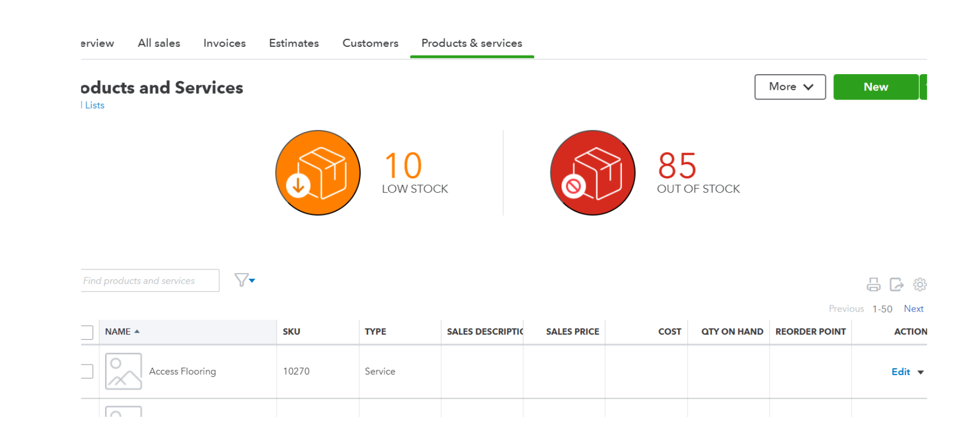Open table settings gear icon

coord(920,285)
